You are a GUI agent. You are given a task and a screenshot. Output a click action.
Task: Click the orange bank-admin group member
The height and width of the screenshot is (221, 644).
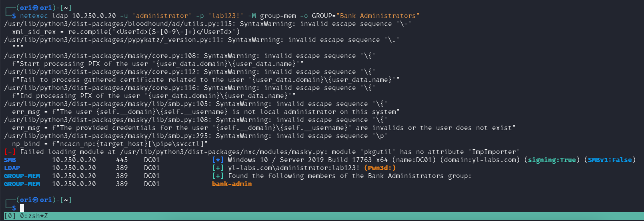[x=232, y=184]
